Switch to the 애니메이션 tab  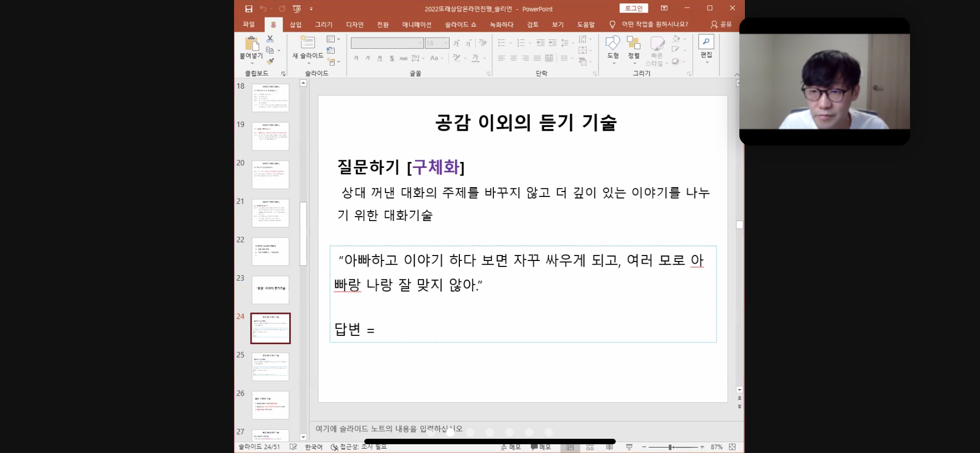(x=417, y=25)
